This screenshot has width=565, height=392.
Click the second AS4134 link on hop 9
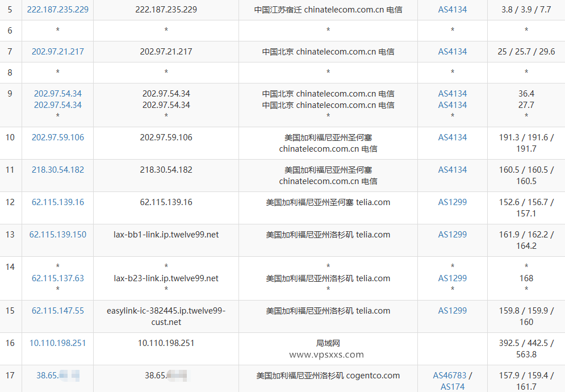coord(452,105)
